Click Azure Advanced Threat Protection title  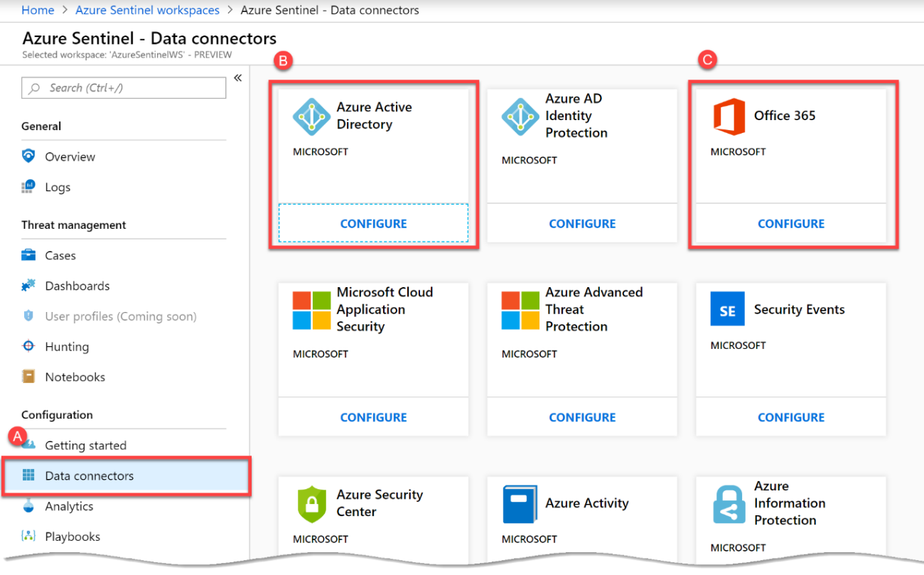coord(593,309)
